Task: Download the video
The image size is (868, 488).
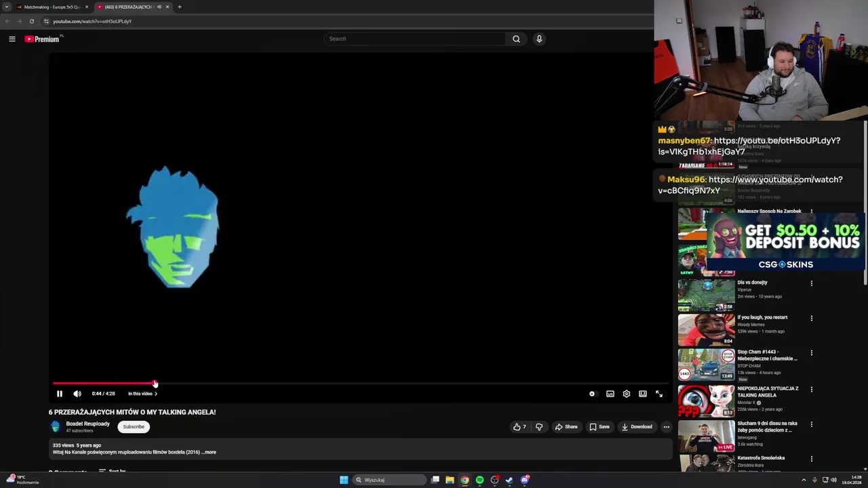Action: click(x=637, y=427)
